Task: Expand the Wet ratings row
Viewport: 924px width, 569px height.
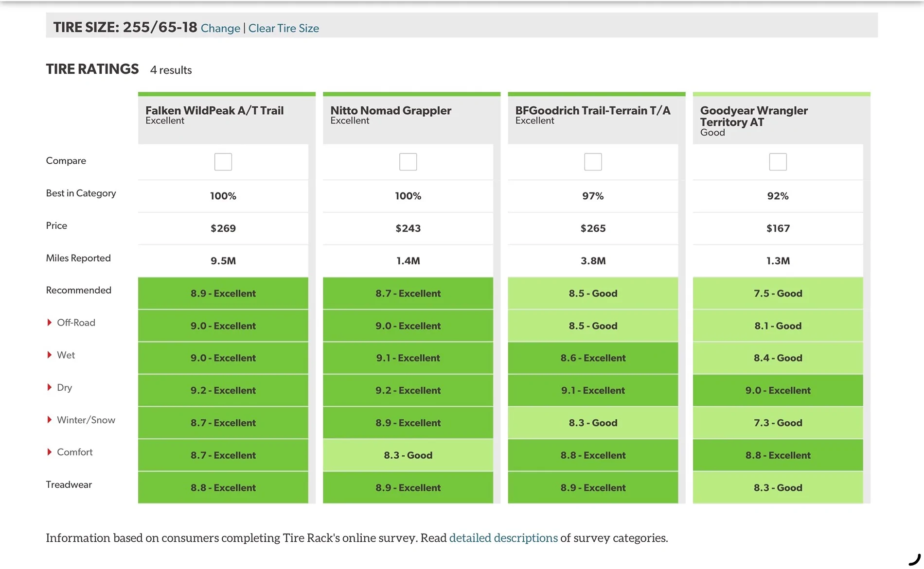Action: pyautogui.click(x=61, y=355)
